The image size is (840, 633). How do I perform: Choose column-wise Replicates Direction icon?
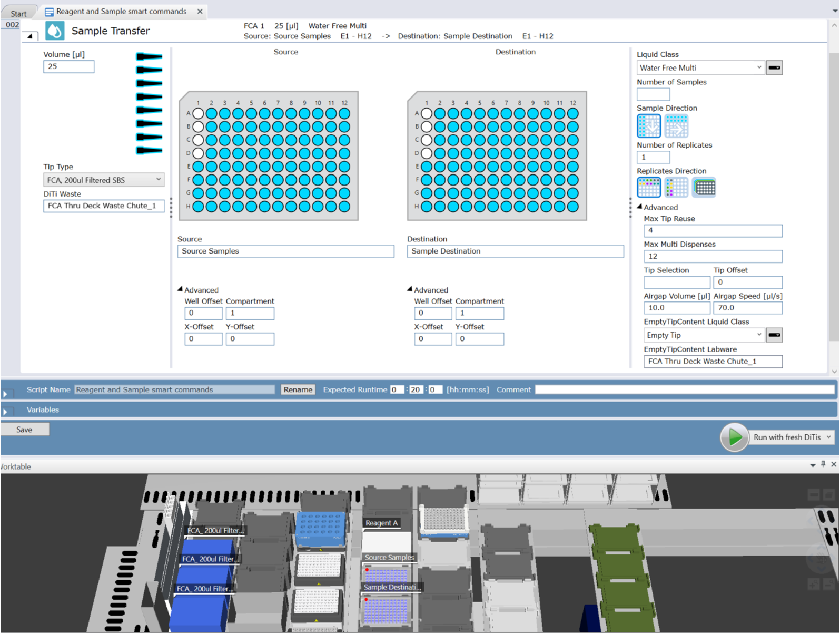676,187
